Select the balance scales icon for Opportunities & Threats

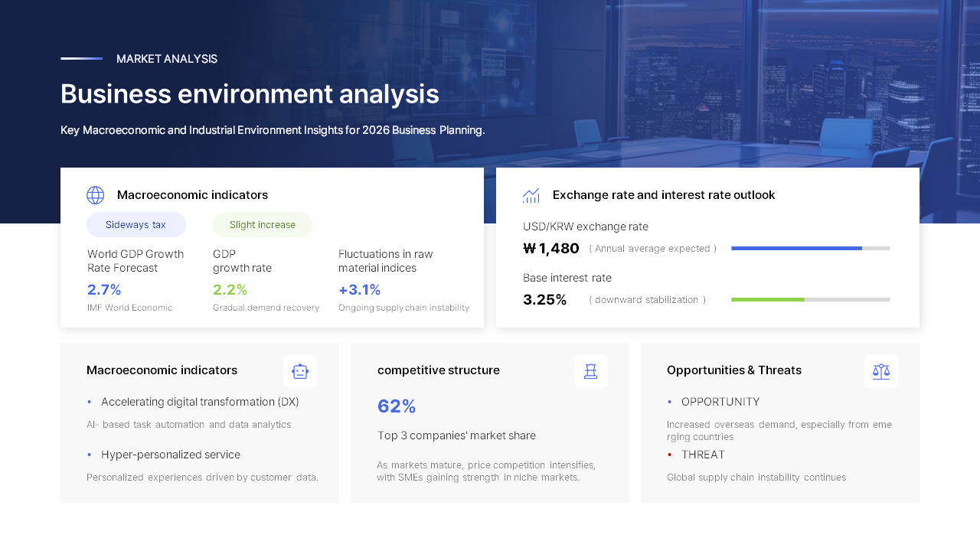[x=880, y=371]
